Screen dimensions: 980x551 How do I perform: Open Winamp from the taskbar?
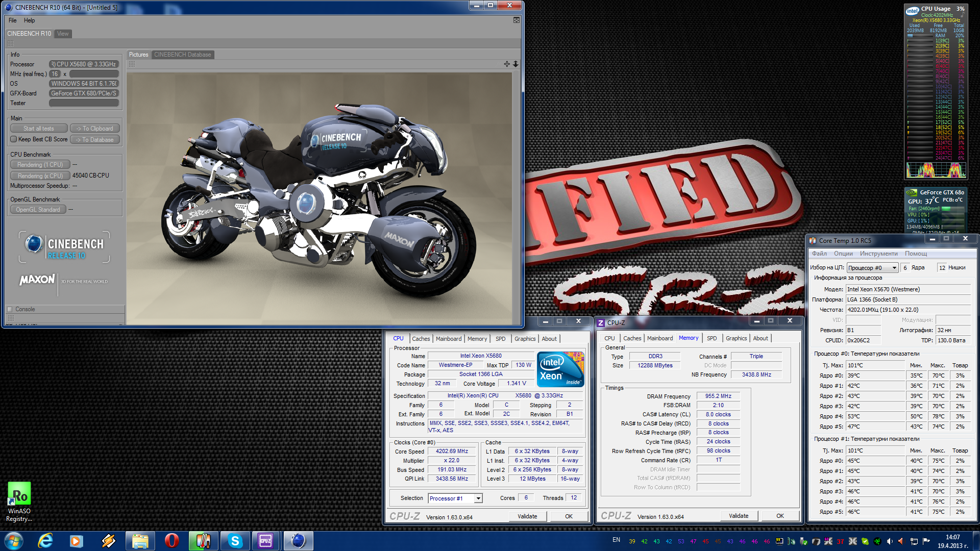pos(108,541)
